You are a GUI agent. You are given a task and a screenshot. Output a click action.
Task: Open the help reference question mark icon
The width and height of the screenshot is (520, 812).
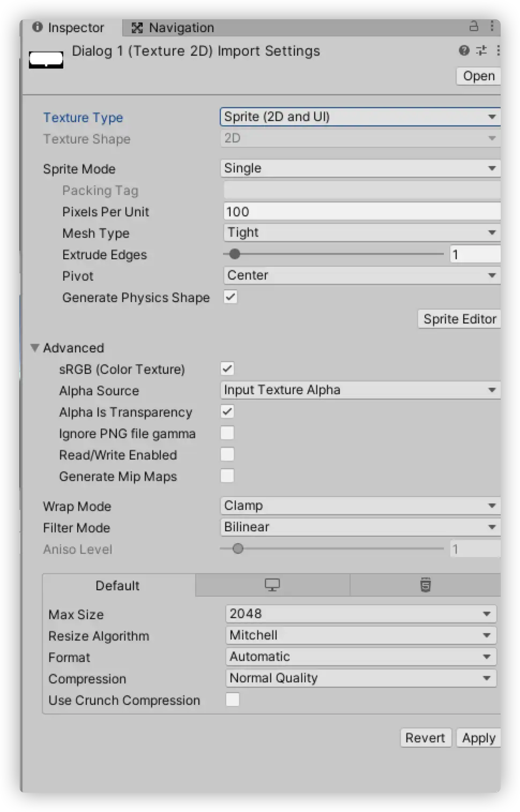(464, 50)
